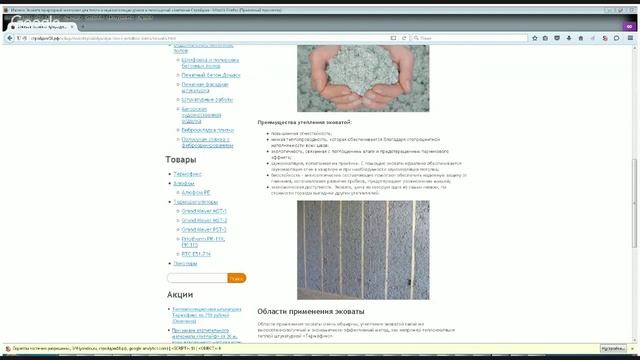Open the Пенотерм product link
This screenshot has height=360, width=640.
pyautogui.click(x=185, y=264)
